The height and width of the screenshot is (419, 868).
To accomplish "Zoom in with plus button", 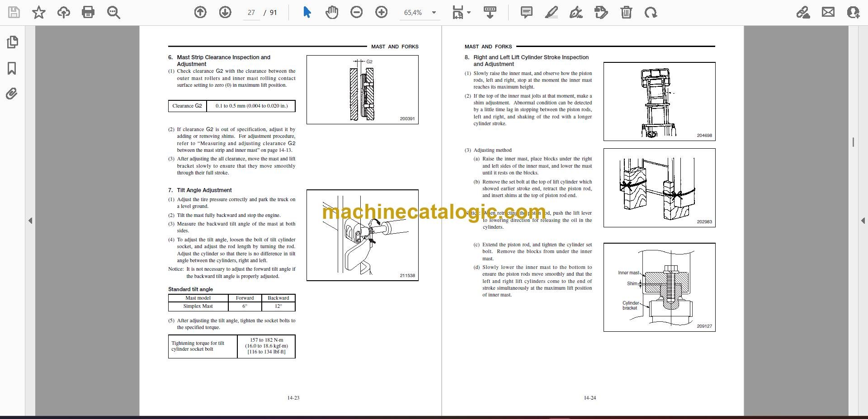I will (382, 12).
